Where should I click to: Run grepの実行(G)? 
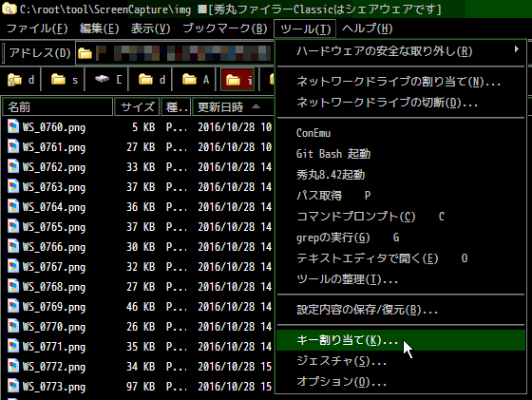coord(401,238)
